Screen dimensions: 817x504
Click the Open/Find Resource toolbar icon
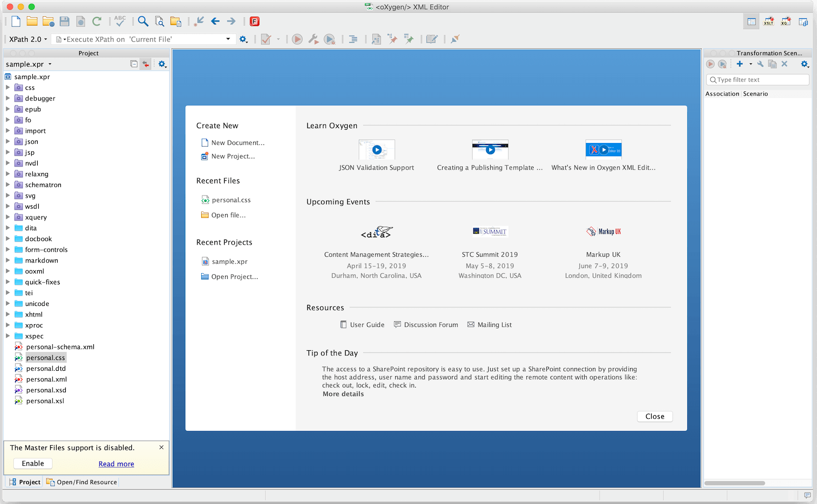coord(176,21)
